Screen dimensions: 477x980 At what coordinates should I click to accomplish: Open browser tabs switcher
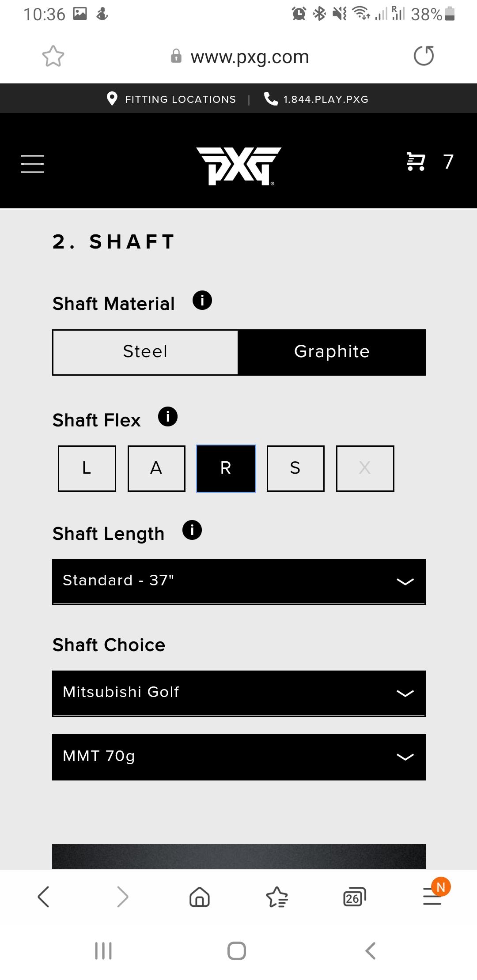(354, 897)
